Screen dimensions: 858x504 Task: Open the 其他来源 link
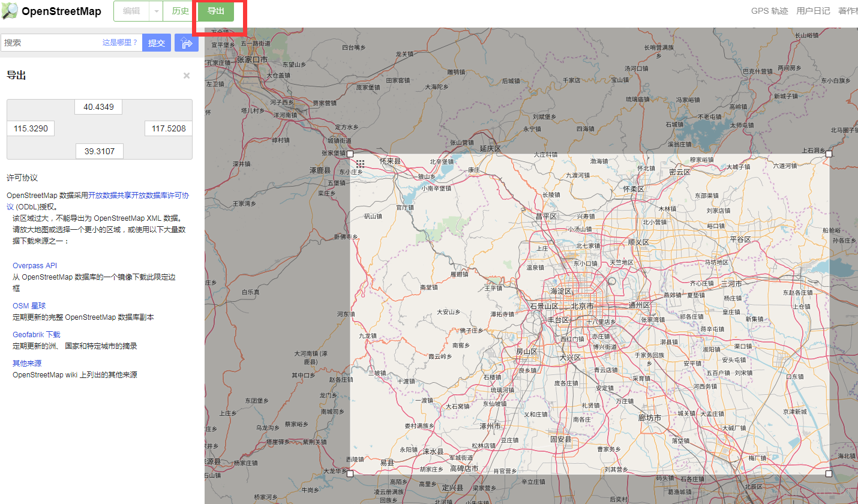tap(27, 363)
